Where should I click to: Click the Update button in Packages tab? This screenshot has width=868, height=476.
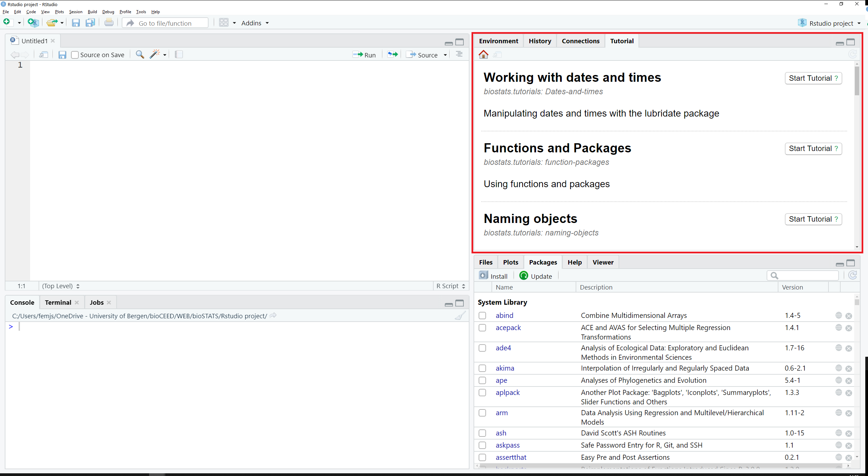[535, 276]
